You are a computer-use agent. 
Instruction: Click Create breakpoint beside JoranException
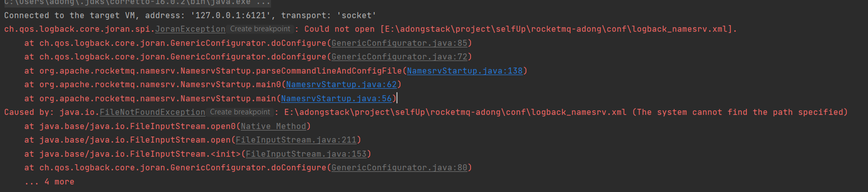click(260, 29)
